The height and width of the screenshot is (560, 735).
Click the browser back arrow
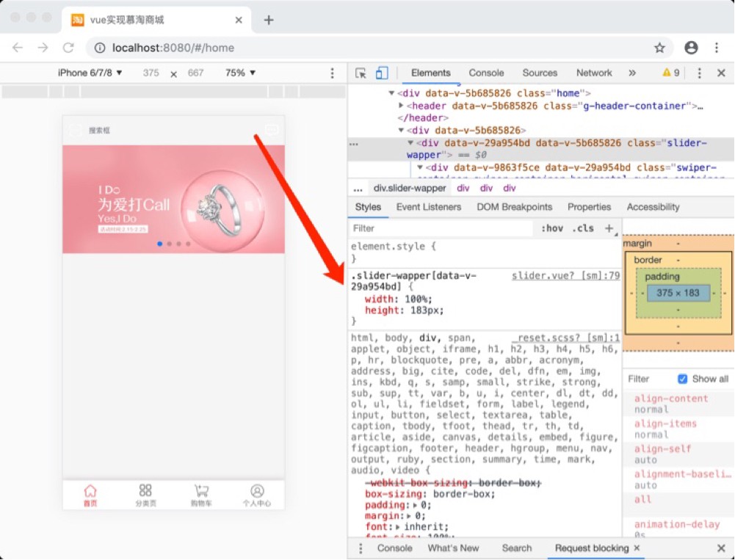[x=18, y=48]
